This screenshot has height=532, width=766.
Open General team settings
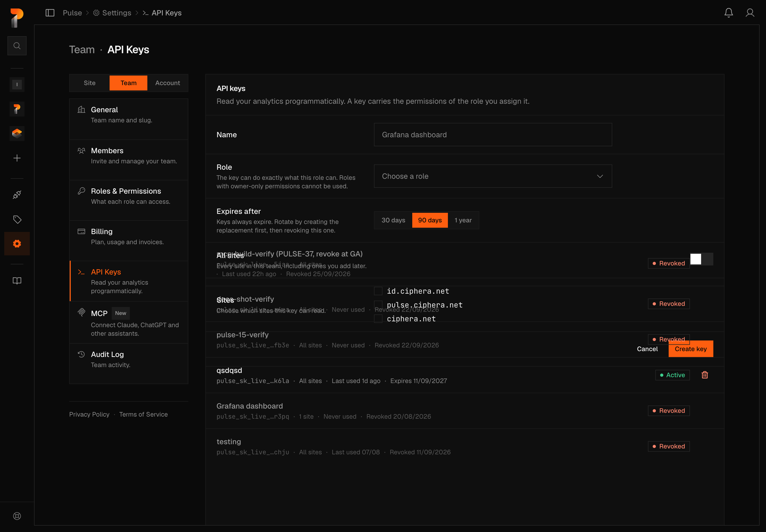(x=129, y=119)
